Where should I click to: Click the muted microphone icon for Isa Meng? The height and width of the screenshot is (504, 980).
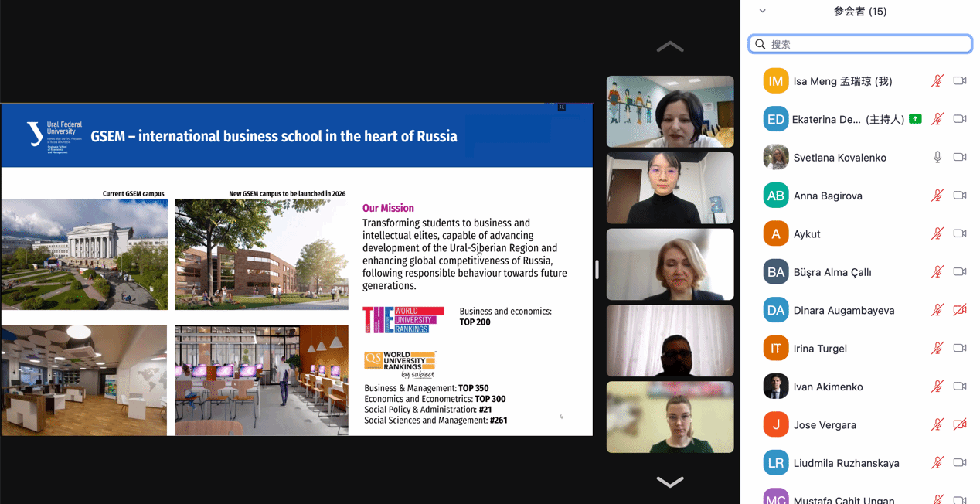point(937,81)
